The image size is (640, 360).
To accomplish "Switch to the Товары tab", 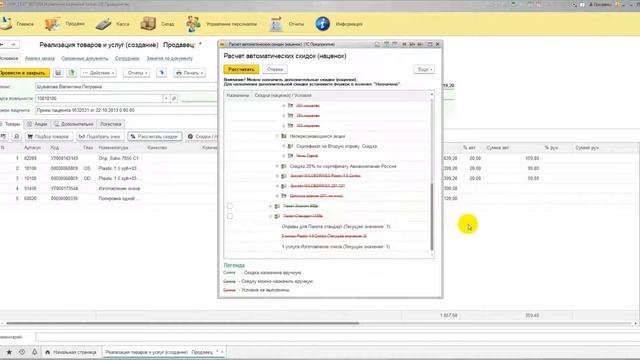I will pos(11,124).
